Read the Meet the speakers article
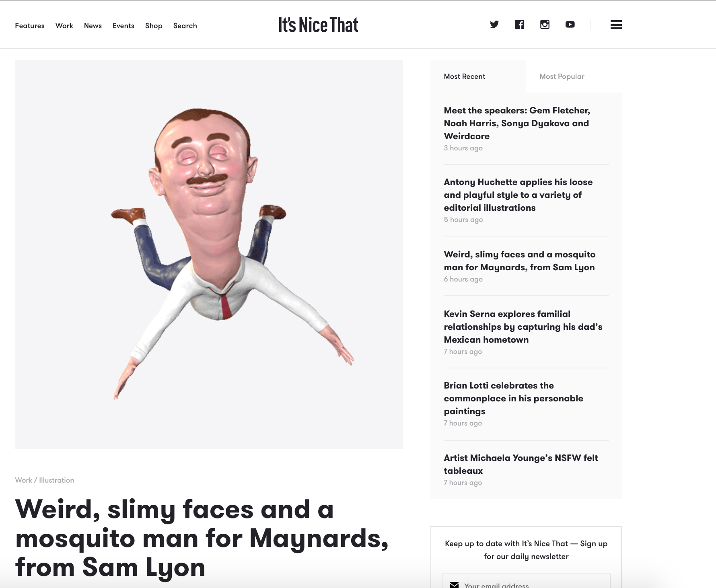 click(x=517, y=123)
